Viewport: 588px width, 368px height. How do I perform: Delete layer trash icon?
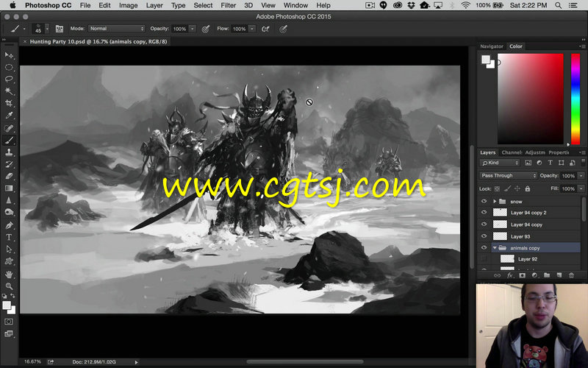tap(572, 275)
